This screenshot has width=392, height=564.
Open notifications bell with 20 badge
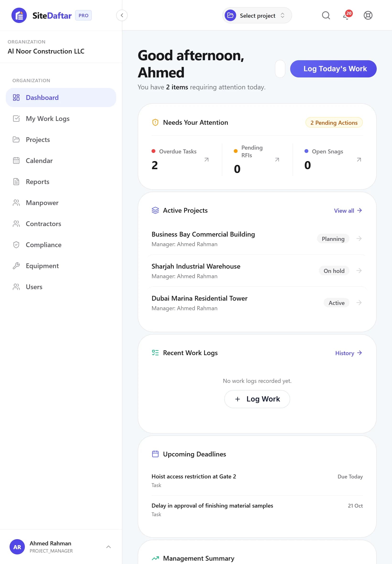pyautogui.click(x=347, y=15)
